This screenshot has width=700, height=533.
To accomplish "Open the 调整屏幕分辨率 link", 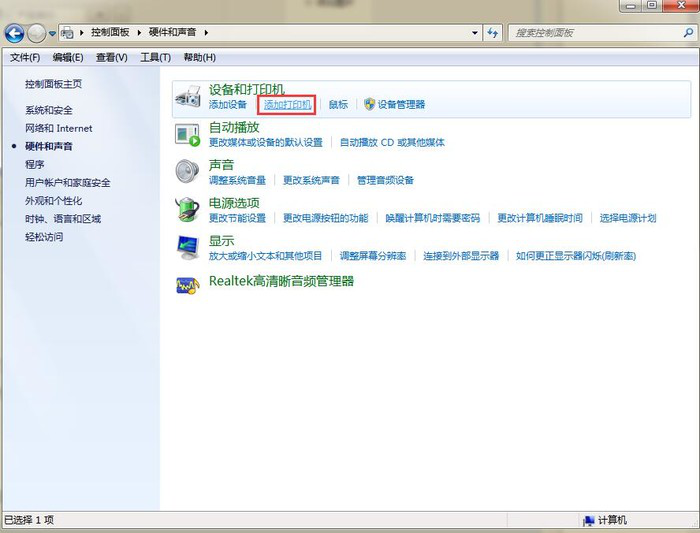I will pyautogui.click(x=373, y=256).
